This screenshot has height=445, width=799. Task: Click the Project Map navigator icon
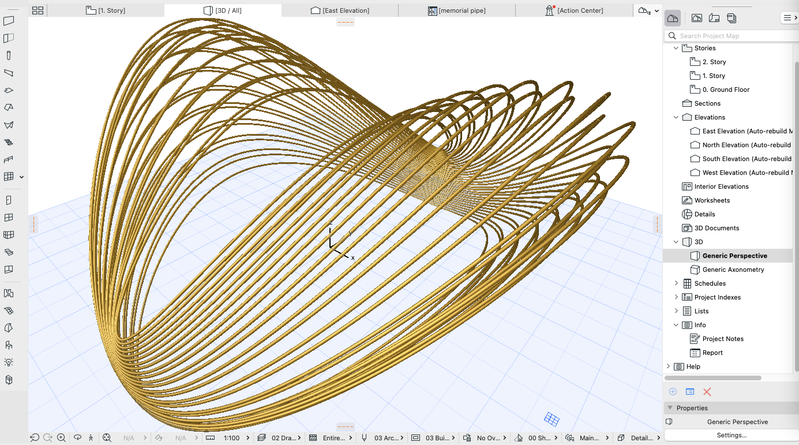[673, 18]
